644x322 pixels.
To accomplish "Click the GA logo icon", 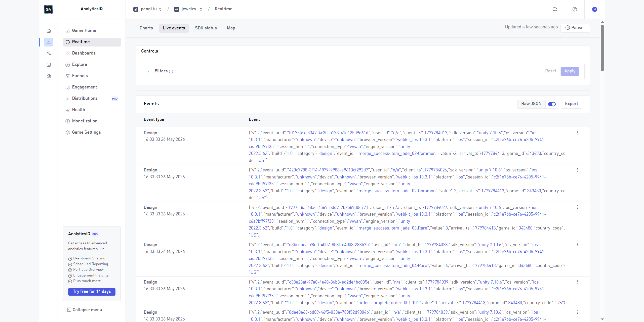I will (x=48, y=9).
